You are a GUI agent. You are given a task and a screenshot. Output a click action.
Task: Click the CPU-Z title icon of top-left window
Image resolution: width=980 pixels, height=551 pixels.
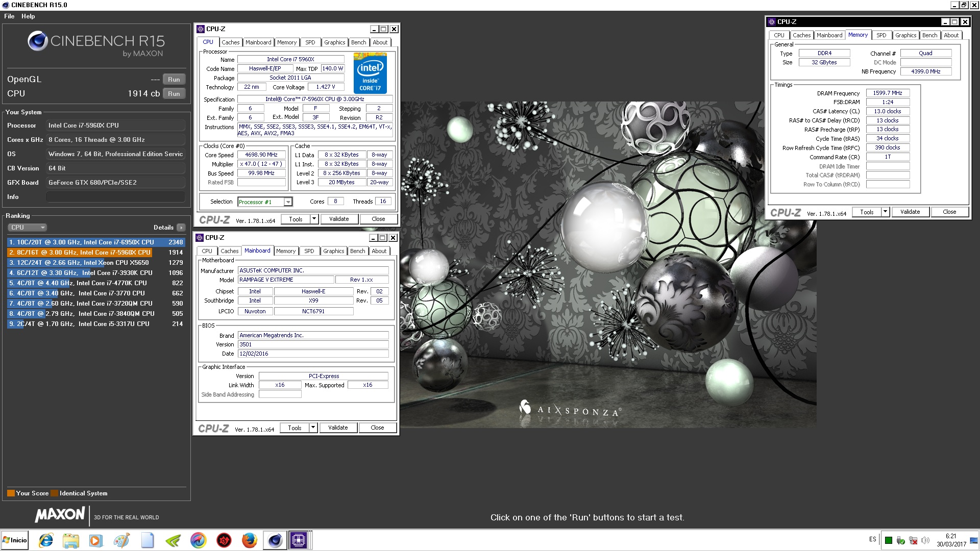tap(201, 29)
